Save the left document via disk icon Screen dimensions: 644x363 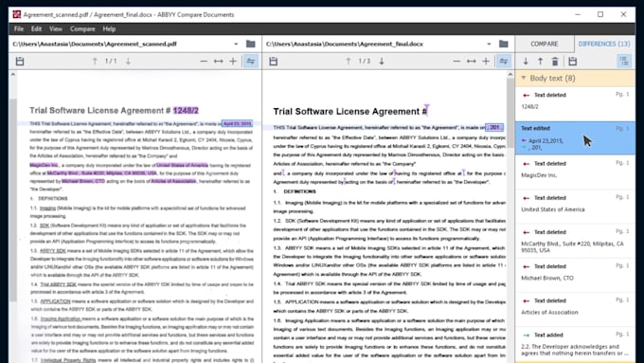(x=20, y=62)
